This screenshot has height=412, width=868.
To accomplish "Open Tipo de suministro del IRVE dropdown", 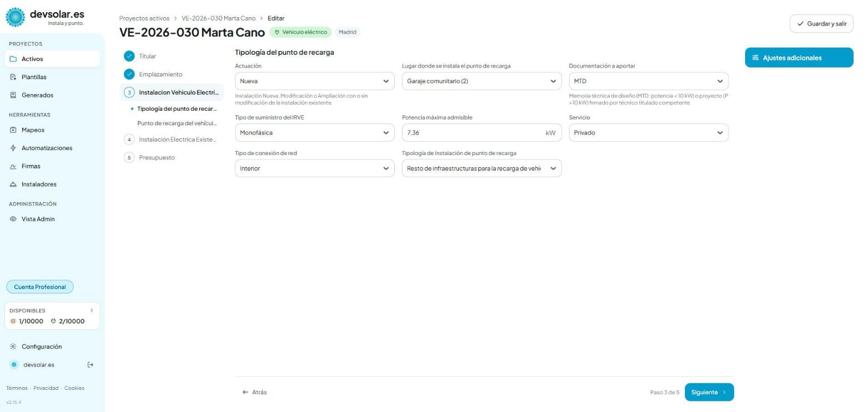I will point(315,132).
